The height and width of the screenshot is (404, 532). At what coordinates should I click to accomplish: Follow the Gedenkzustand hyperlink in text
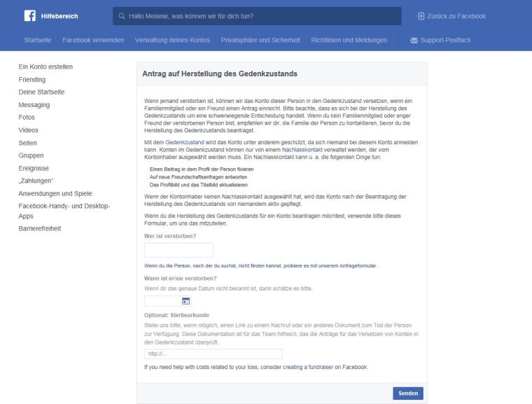(x=185, y=142)
